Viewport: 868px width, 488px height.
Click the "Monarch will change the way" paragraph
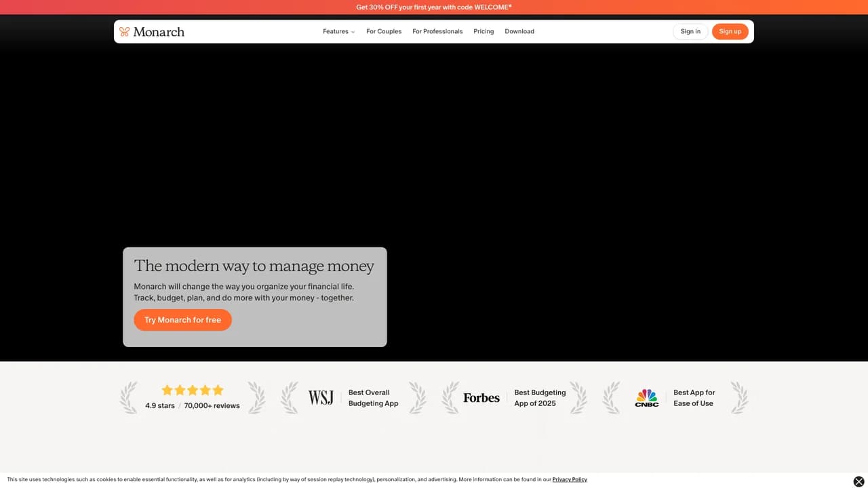[244, 292]
